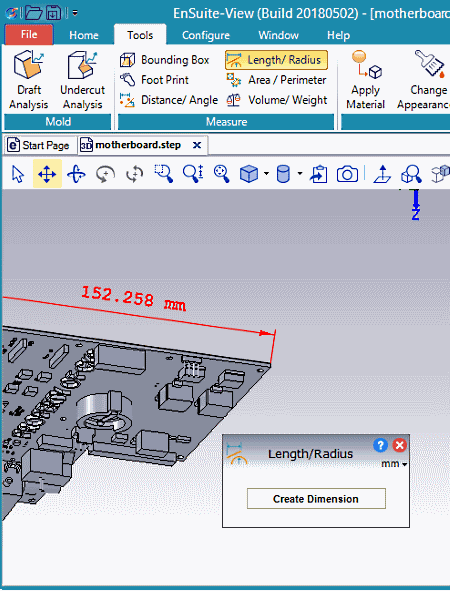
Task: Click the save icon in title bar
Action: 53,13
